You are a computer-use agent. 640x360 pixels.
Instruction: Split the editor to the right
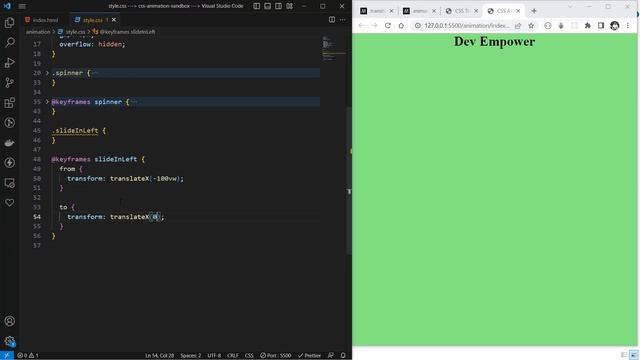(x=332, y=20)
